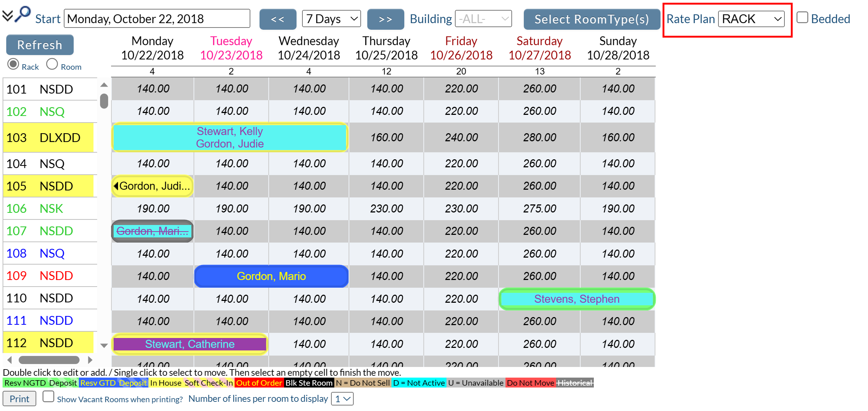
Task: Click the In House legend swatch
Action: 166,383
